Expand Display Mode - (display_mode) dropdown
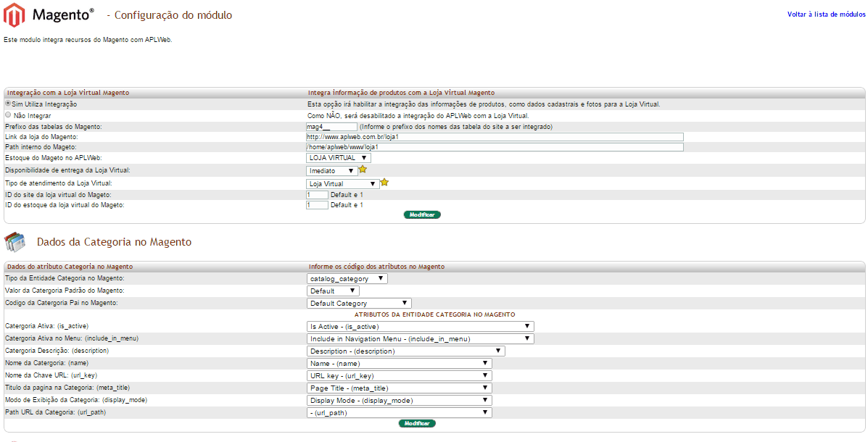Image resolution: width=868 pixels, height=442 pixels. point(399,400)
